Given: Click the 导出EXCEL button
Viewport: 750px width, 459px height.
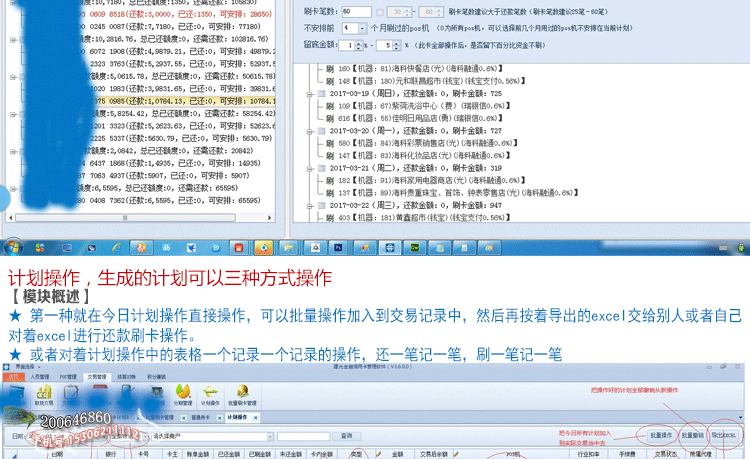Looking at the screenshot, I should 722,436.
